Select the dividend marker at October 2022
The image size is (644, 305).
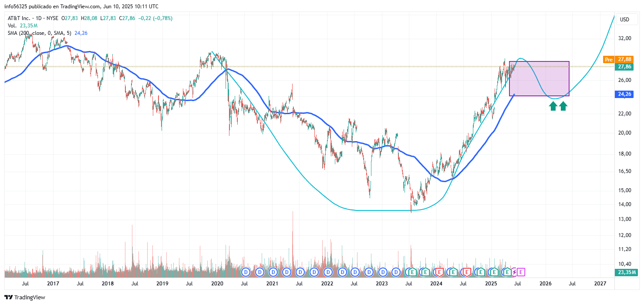click(x=369, y=272)
